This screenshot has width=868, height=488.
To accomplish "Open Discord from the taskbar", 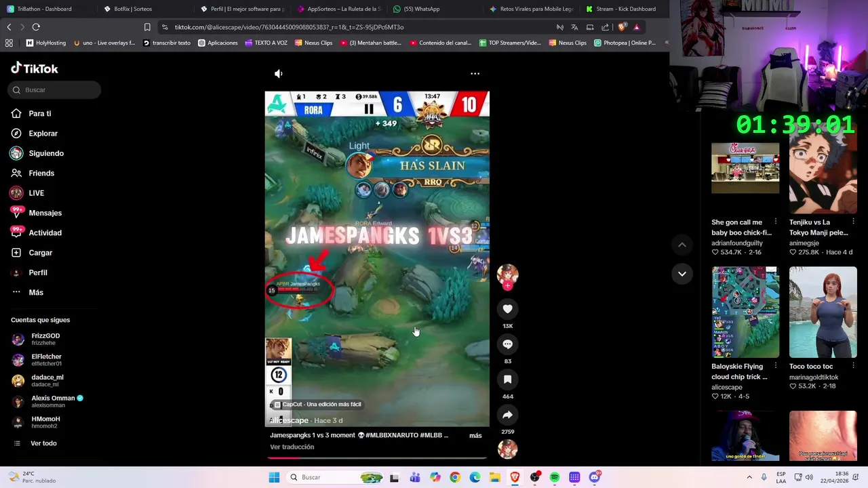I will (x=595, y=477).
